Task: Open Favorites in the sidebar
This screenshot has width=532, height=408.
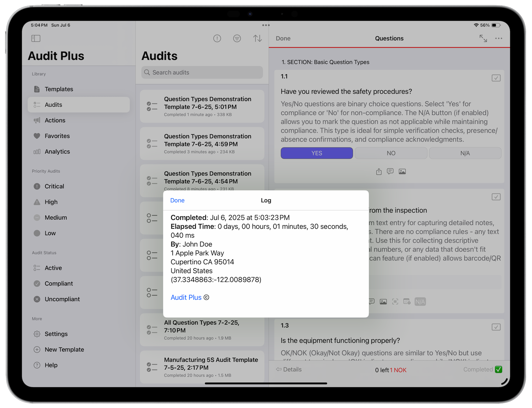Action: (x=79, y=136)
